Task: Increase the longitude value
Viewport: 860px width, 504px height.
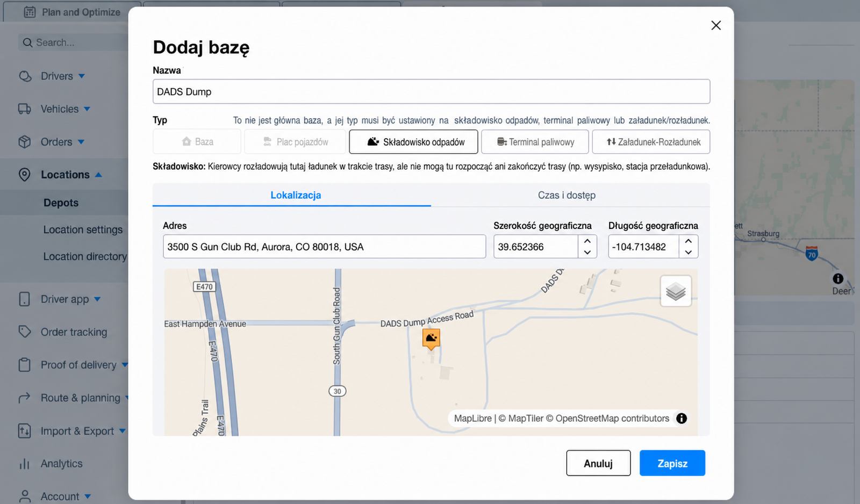Action: coord(689,241)
